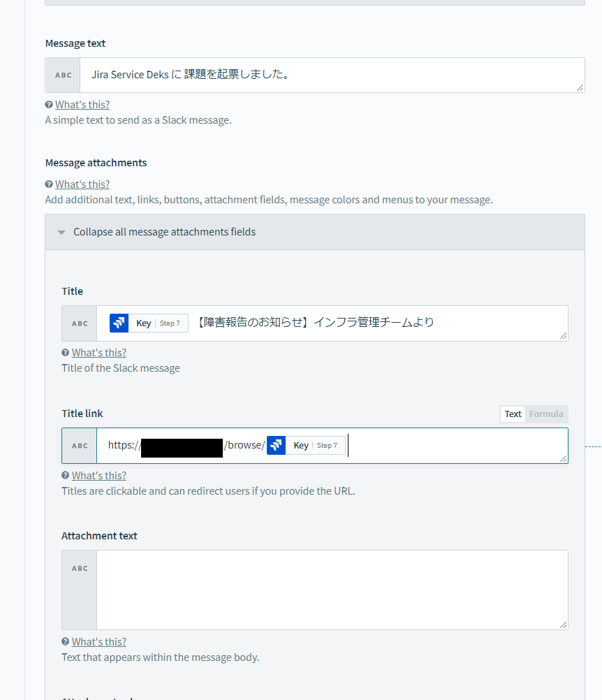Click the Jira Key pill in Title field
The image size is (602, 700).
pos(149,323)
